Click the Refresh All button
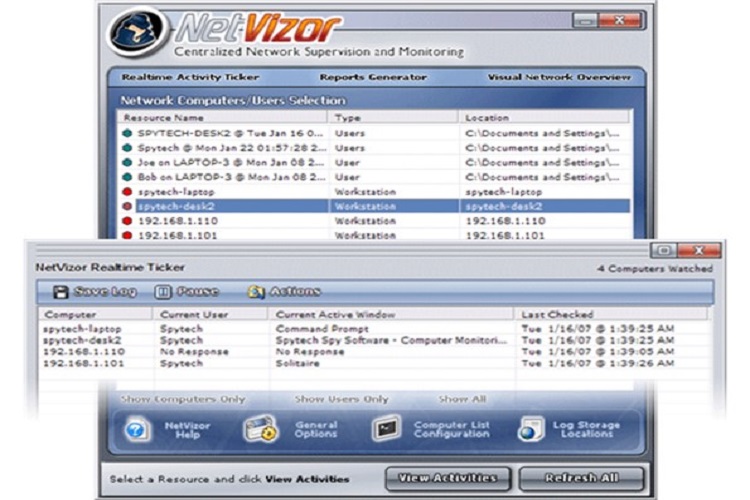Screen dimensions: 750x500 click(x=582, y=478)
